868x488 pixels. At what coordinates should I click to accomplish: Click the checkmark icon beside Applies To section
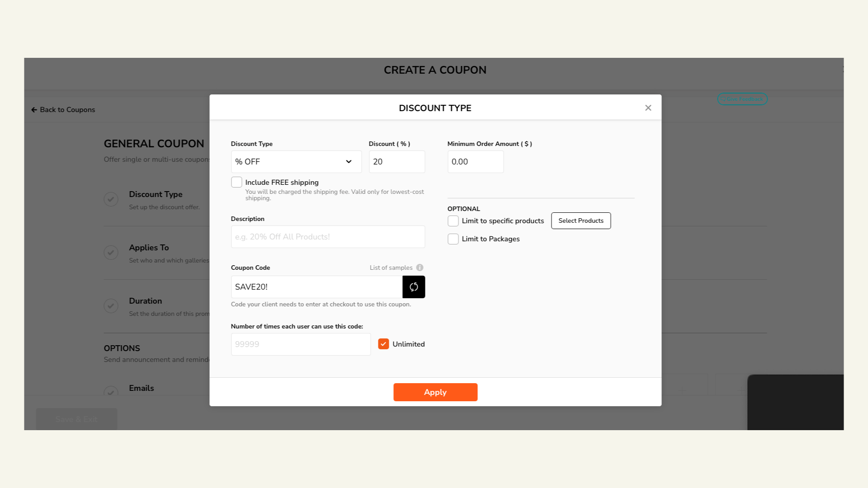pos(111,253)
